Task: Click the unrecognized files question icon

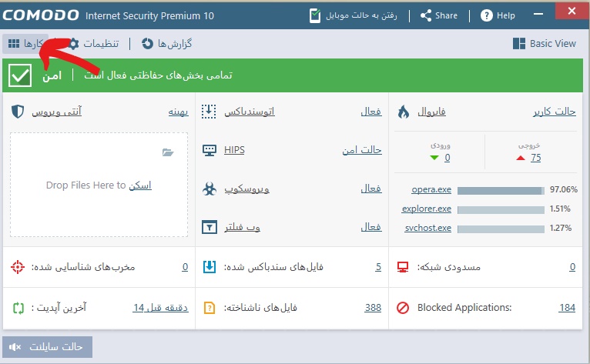Action: [210, 308]
